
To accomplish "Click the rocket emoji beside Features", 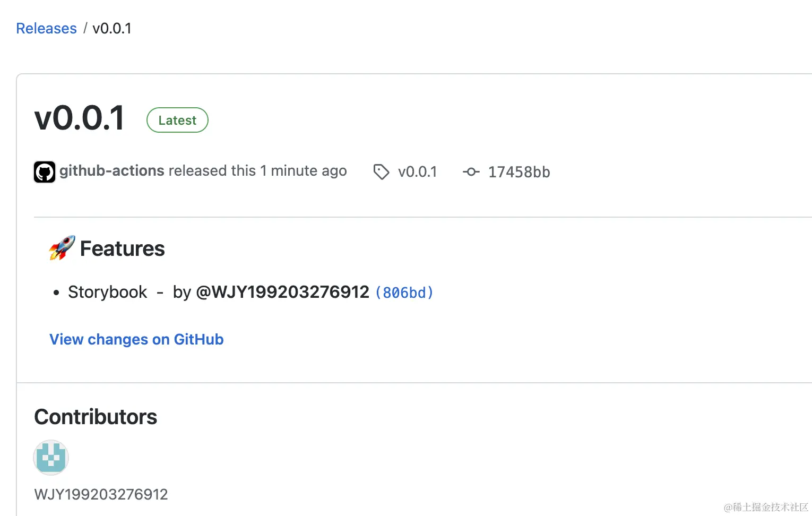I will pyautogui.click(x=62, y=248).
